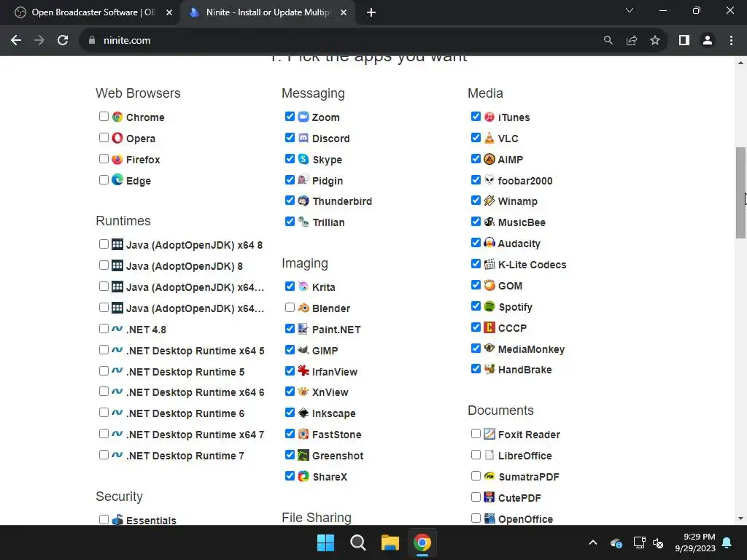Click the K-Lite Codecs label
Image resolution: width=747 pixels, height=560 pixels.
point(532,265)
